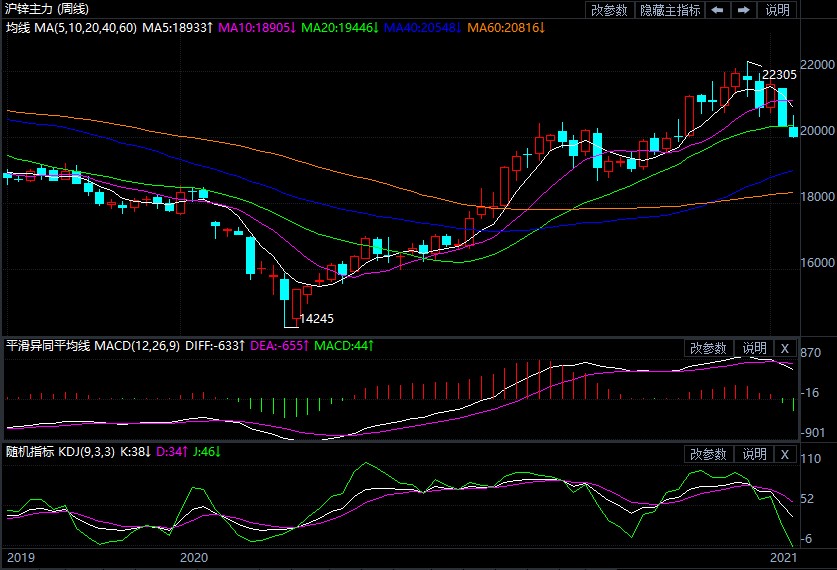Viewport: 837px width, 570px height.
Task: Close the MACD indicator panel
Action: (785, 348)
